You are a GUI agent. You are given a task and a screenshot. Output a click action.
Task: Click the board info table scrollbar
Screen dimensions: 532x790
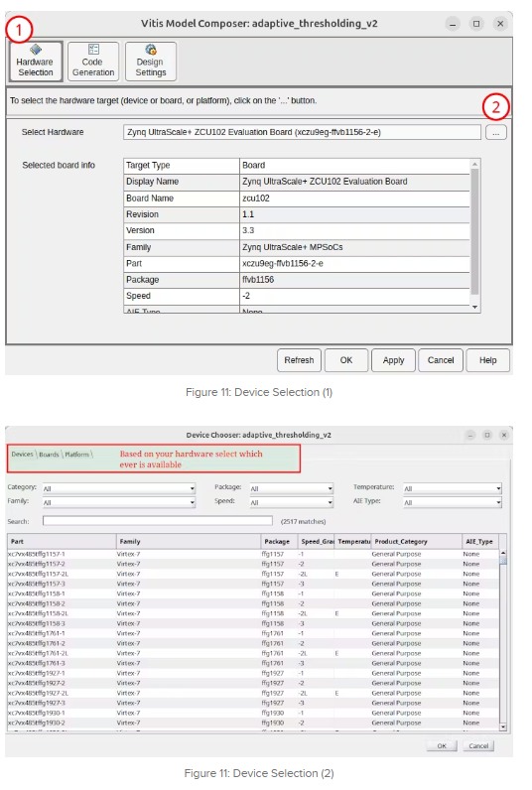pos(474,232)
